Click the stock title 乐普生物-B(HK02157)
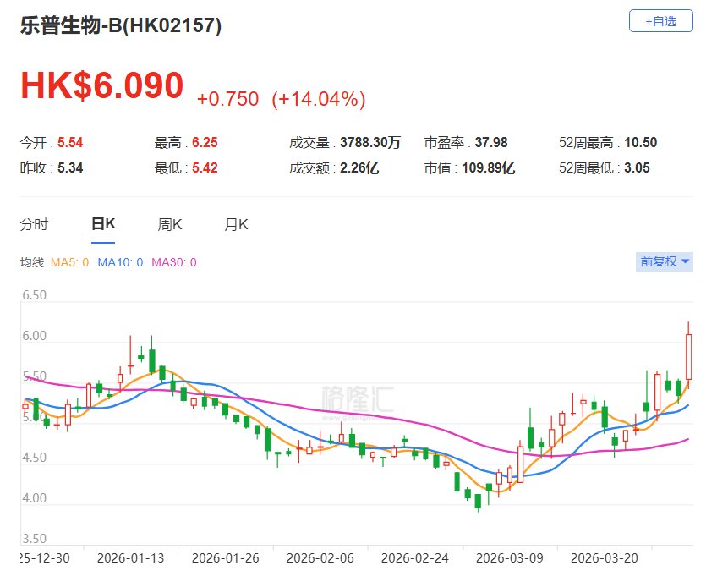This screenshot has height=571, width=728. pyautogui.click(x=121, y=25)
